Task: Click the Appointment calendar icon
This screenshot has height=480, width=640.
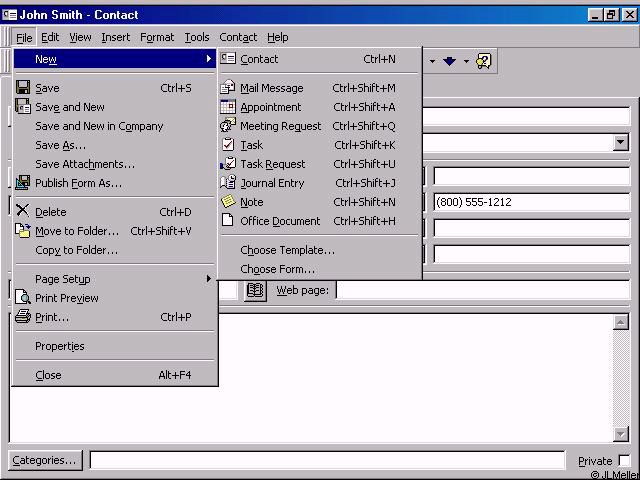Action: (228, 107)
